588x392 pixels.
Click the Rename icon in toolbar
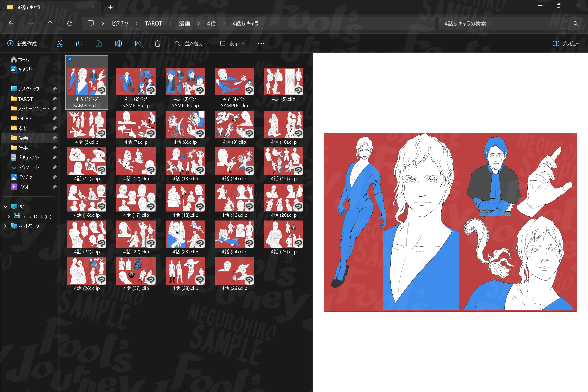[118, 44]
